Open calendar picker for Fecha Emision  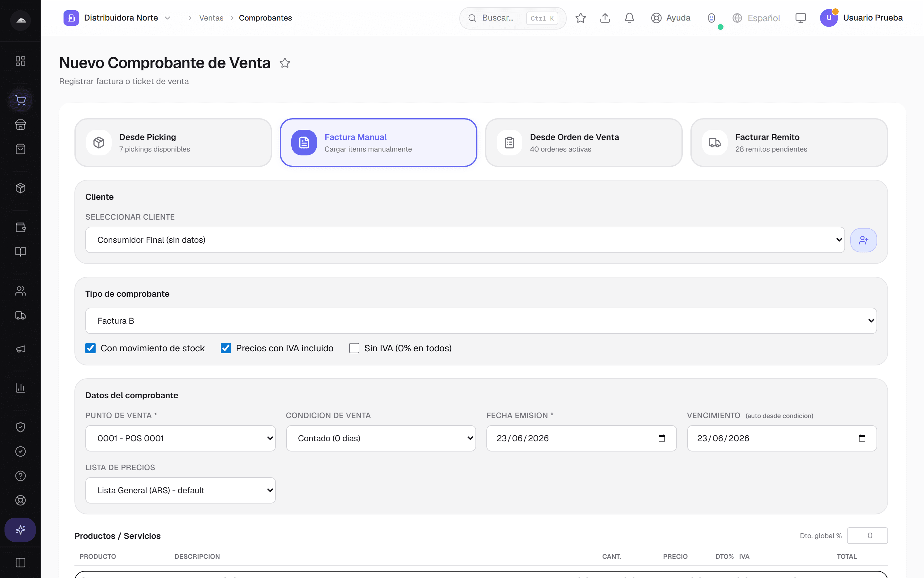pos(662,438)
